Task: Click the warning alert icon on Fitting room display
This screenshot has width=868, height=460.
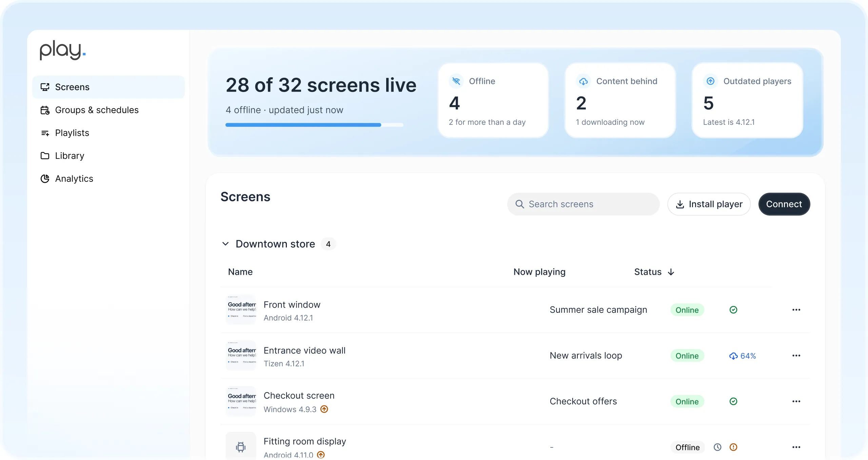Action: coord(733,447)
